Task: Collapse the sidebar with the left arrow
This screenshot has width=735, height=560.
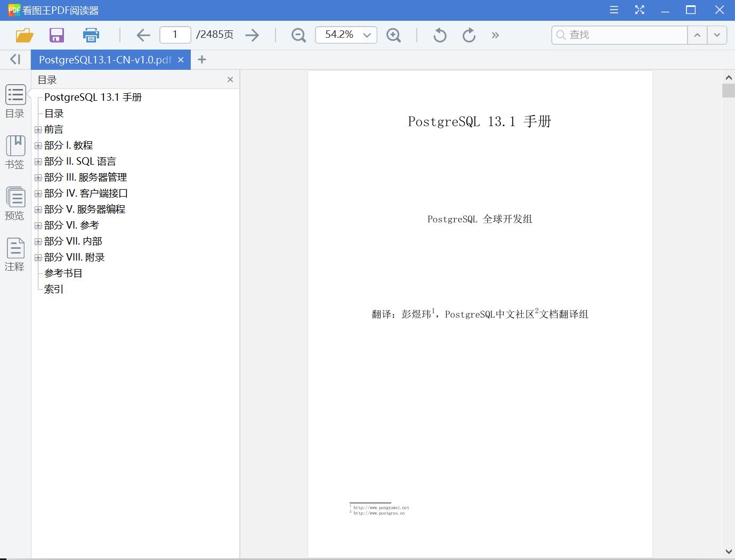Action: pos(14,59)
